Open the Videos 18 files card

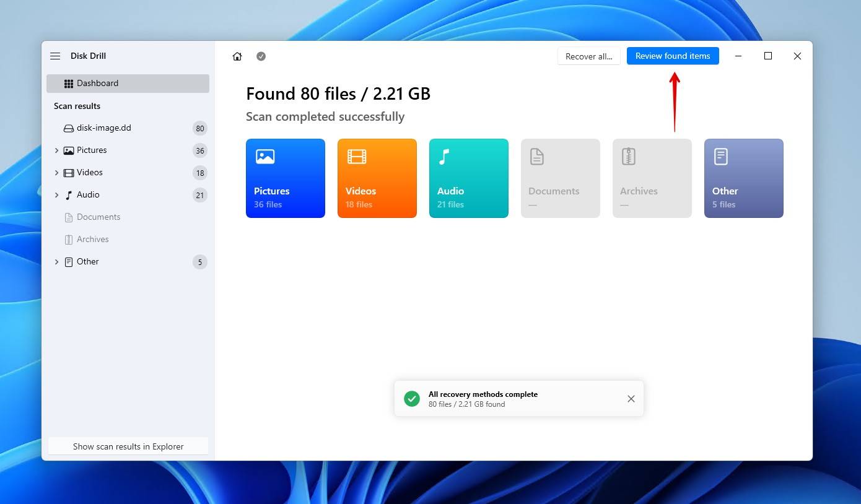tap(377, 178)
